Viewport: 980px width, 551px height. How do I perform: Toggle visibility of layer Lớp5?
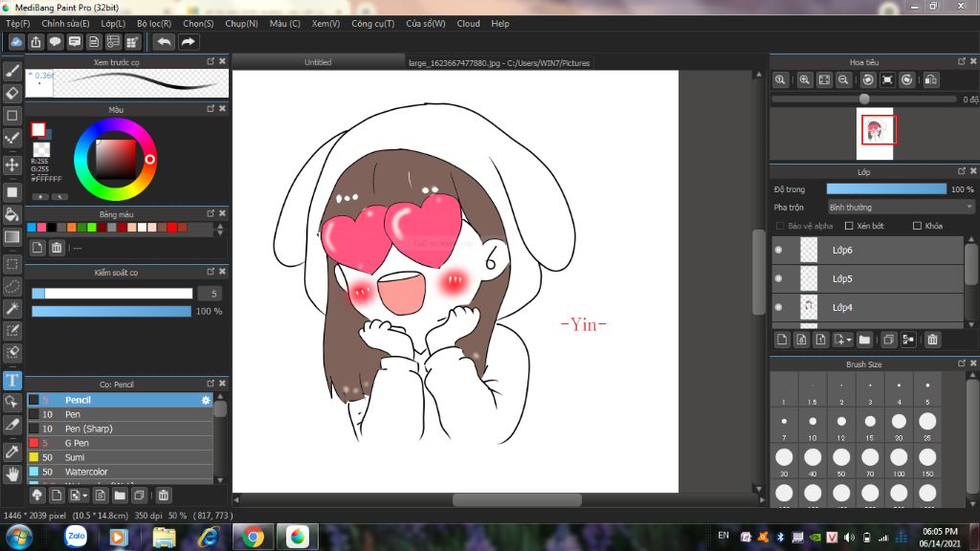pyautogui.click(x=778, y=278)
